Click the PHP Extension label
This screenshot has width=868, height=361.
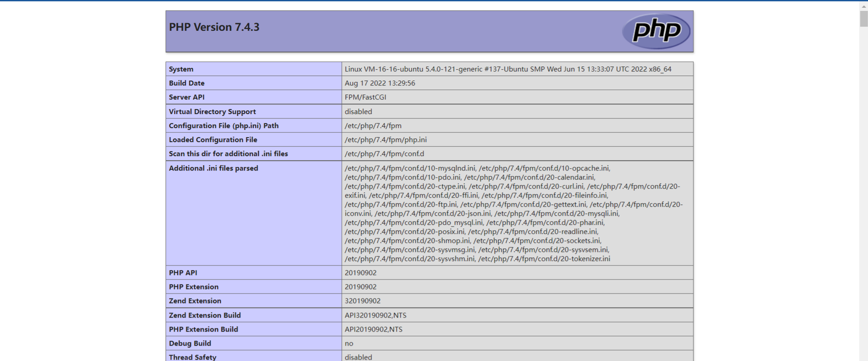coord(194,287)
